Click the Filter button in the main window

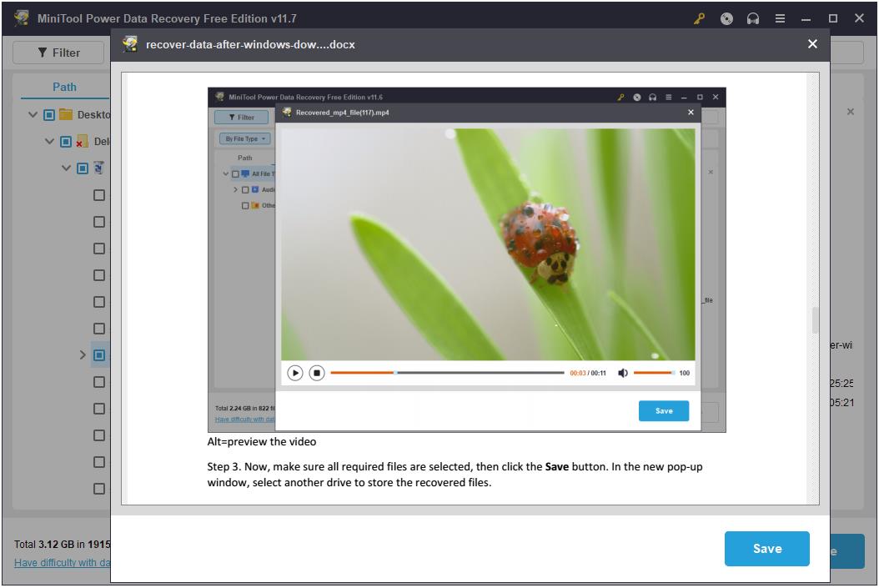[x=59, y=53]
